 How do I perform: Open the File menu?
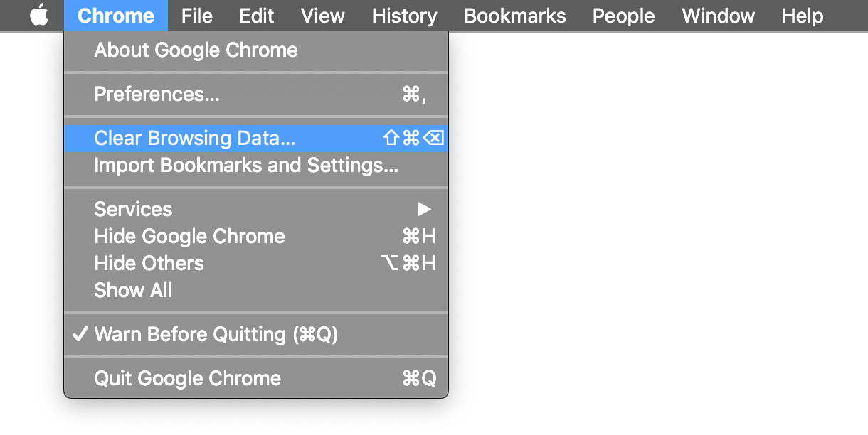click(x=196, y=16)
